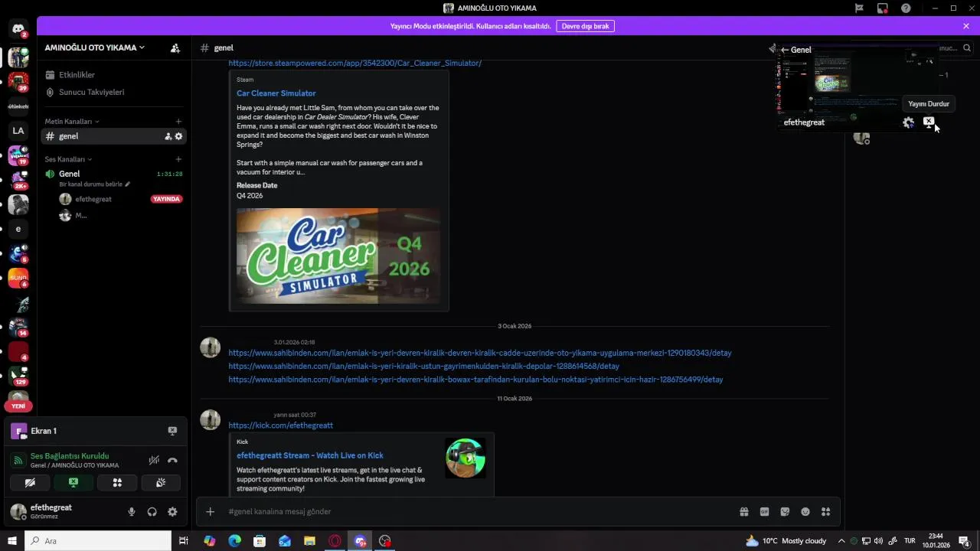
Task: Open the server with 39 badge
Action: point(18,80)
